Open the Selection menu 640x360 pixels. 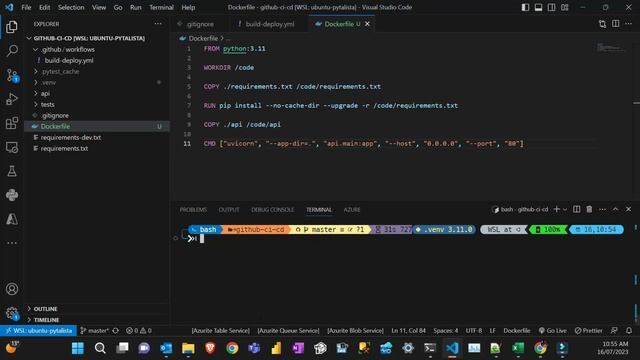(x=71, y=7)
